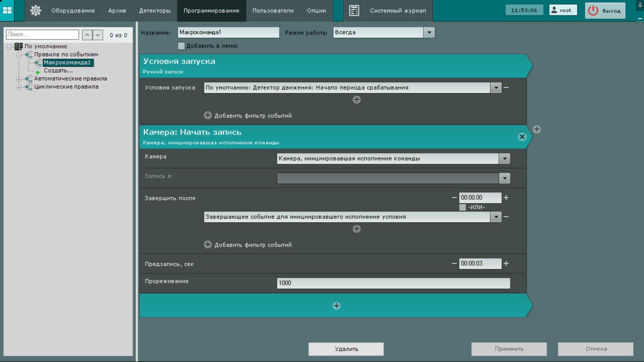Toggle the '-ИЛИ-' checkbox
Image resolution: width=644 pixels, height=362 pixels.
[463, 207]
